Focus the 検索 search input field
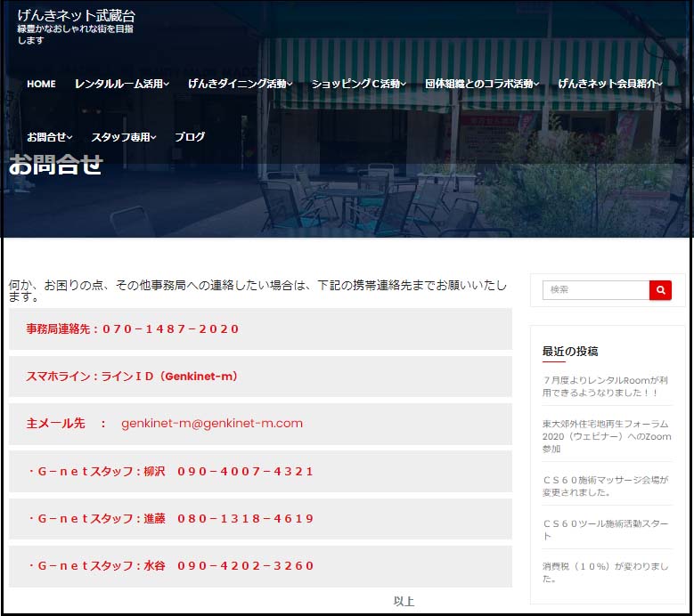694x616 pixels. pyautogui.click(x=596, y=290)
